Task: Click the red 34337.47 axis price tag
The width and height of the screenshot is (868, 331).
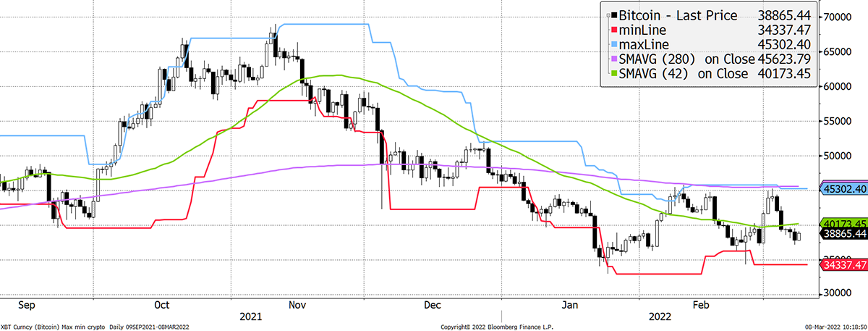Action: click(x=845, y=265)
